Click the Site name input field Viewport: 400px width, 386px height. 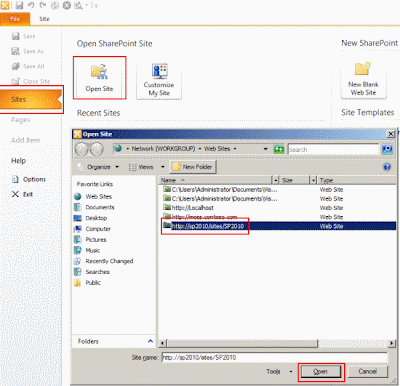274,357
